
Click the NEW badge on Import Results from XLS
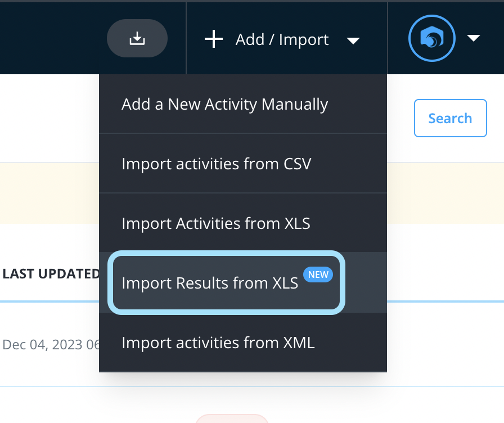pyautogui.click(x=318, y=274)
